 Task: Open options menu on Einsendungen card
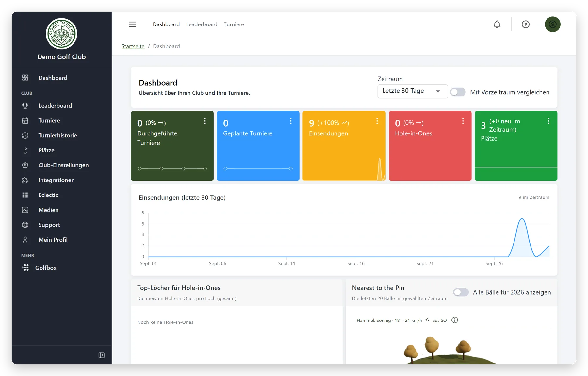click(x=377, y=121)
